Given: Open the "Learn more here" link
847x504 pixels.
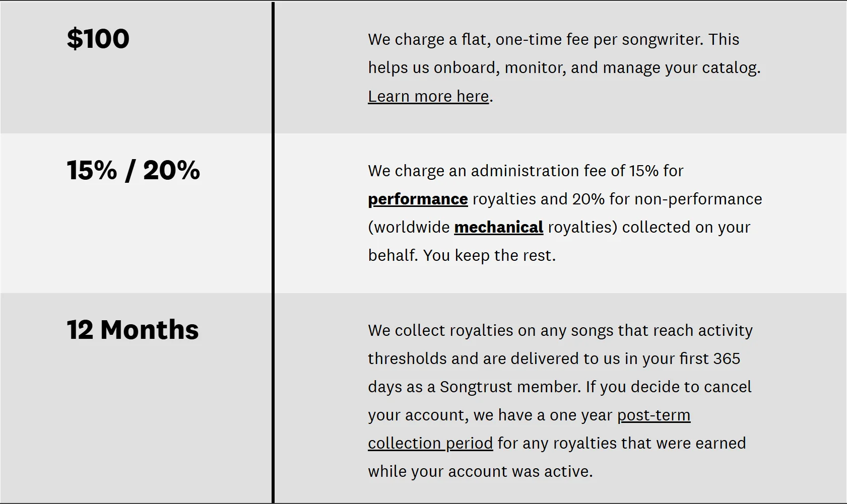Looking at the screenshot, I should pyautogui.click(x=428, y=96).
